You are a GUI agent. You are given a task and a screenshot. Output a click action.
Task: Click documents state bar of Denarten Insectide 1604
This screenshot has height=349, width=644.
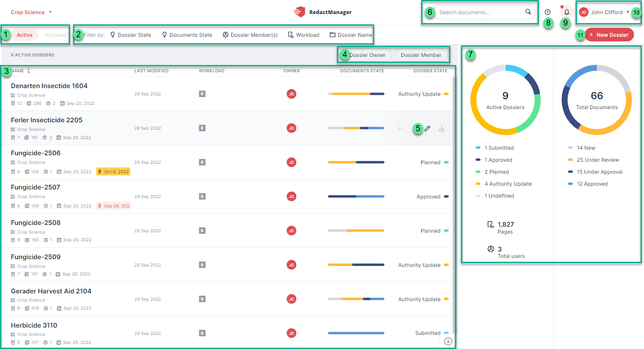(356, 94)
